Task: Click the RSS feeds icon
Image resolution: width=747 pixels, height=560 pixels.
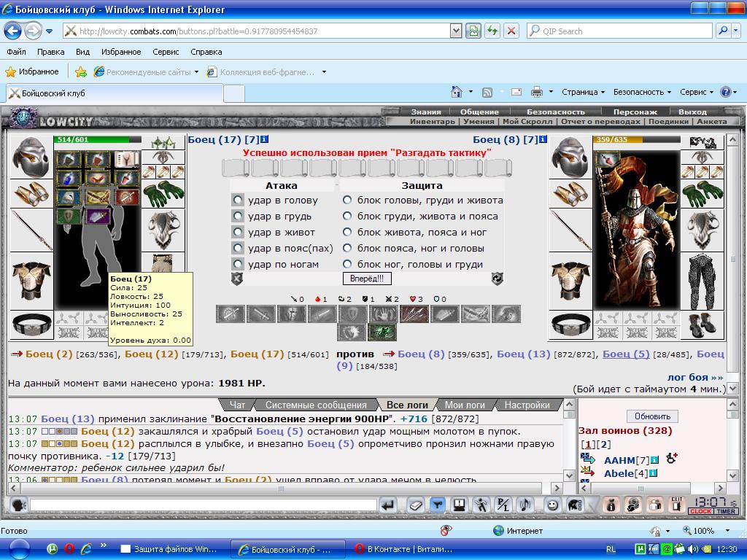Action: tap(487, 92)
